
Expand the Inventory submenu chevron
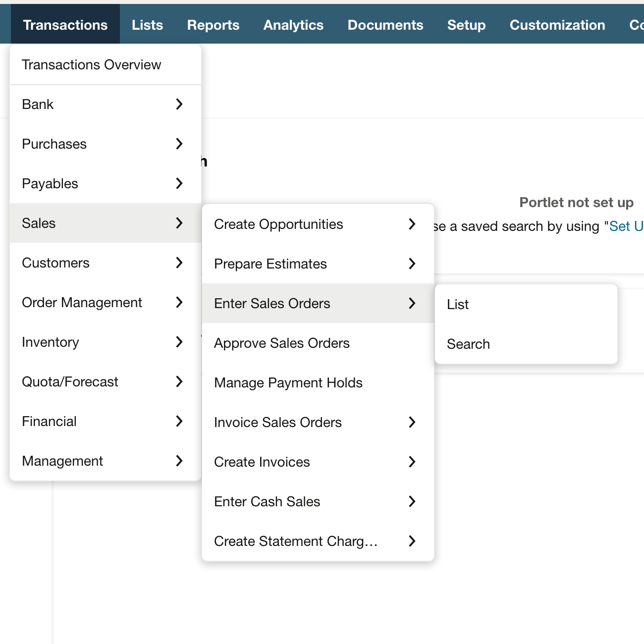(x=179, y=342)
